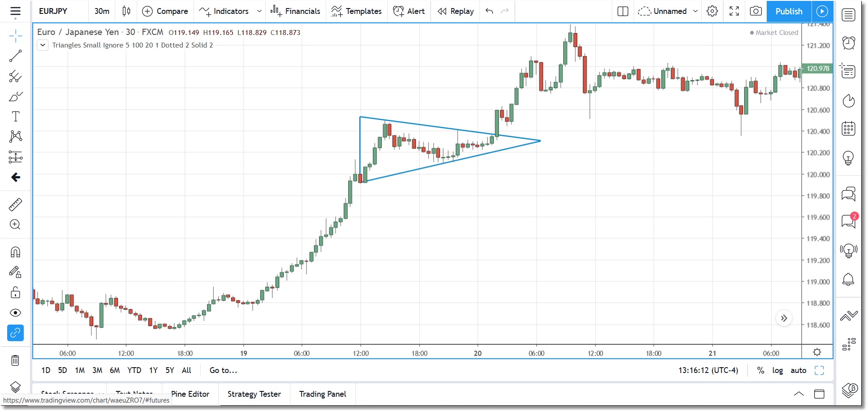868x412 pixels.
Task: Select the crosshair cursor tool
Action: (15, 36)
